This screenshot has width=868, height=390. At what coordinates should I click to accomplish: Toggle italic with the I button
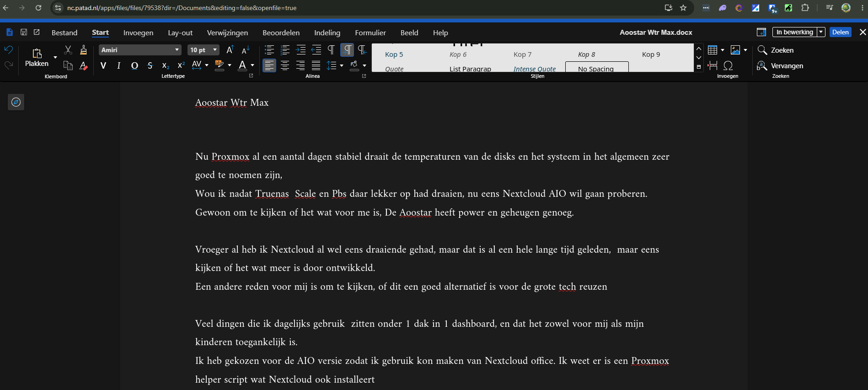[119, 65]
